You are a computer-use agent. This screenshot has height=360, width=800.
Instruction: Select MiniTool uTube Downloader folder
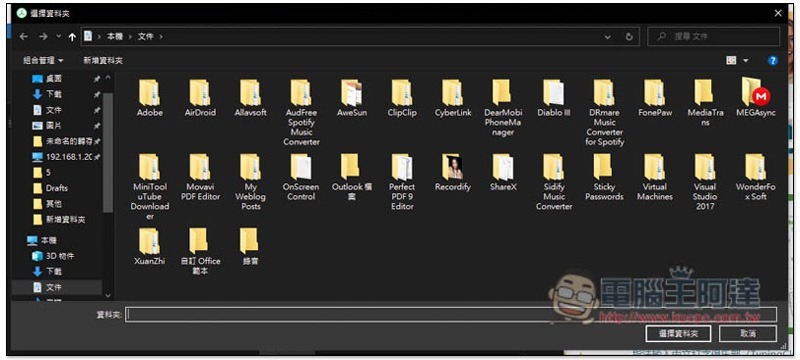[x=149, y=187]
